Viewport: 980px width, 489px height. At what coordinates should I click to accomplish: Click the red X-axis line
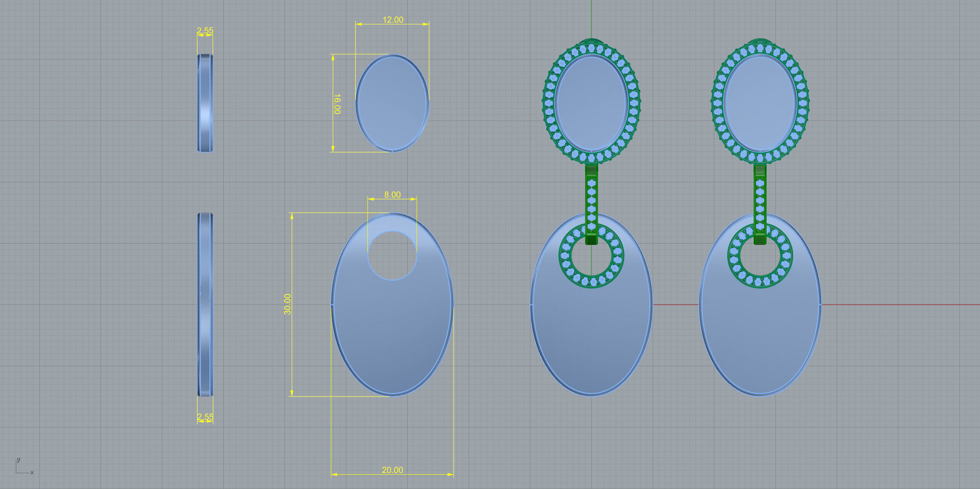(893, 305)
